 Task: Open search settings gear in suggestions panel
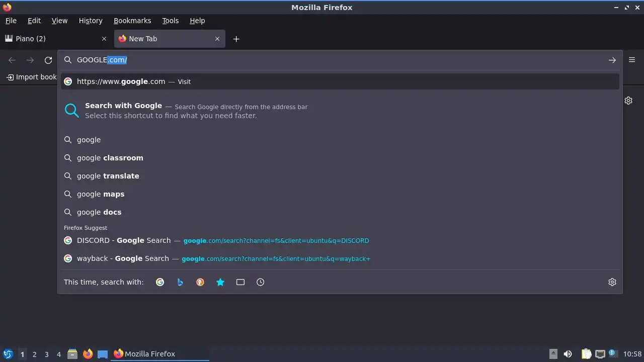click(612, 282)
